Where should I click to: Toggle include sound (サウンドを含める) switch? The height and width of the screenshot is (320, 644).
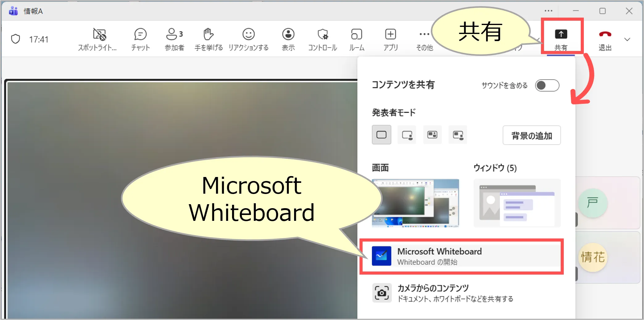click(547, 86)
